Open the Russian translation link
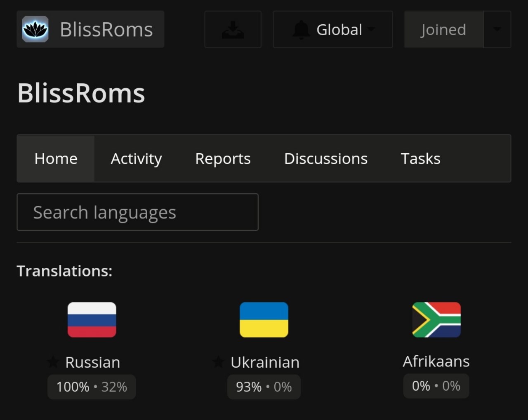This screenshot has height=420, width=528. click(x=93, y=362)
